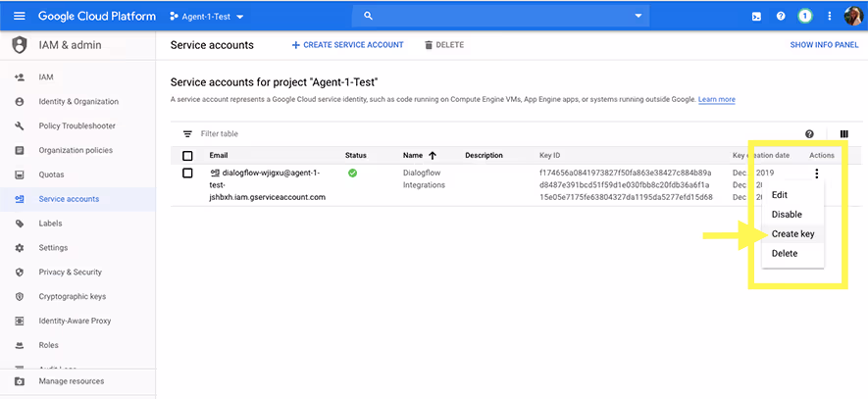868x399 pixels.
Task: Open Policy Troubleshooter page
Action: pos(77,126)
